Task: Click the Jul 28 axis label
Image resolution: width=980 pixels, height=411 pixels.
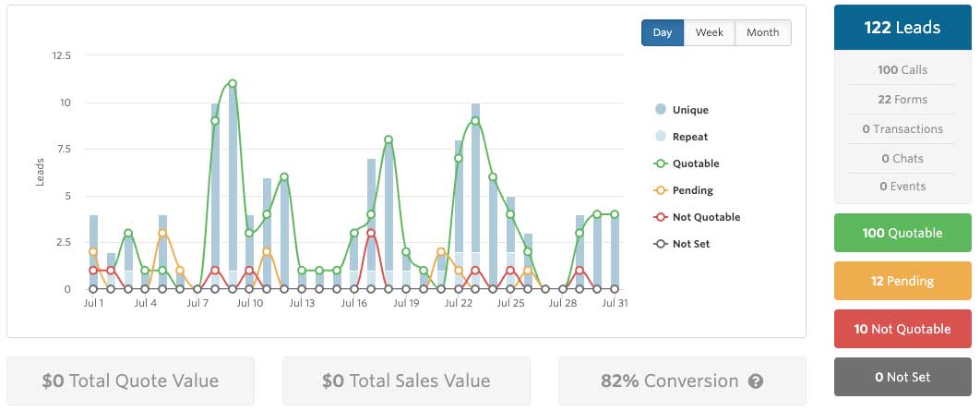Action: pos(563,304)
